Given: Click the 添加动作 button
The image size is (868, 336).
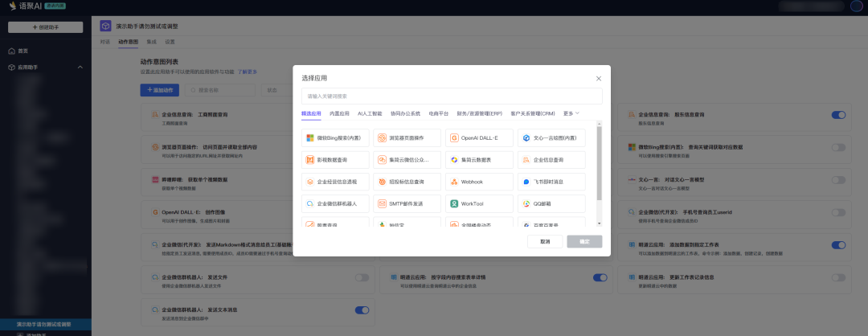Looking at the screenshot, I should pyautogui.click(x=160, y=90).
